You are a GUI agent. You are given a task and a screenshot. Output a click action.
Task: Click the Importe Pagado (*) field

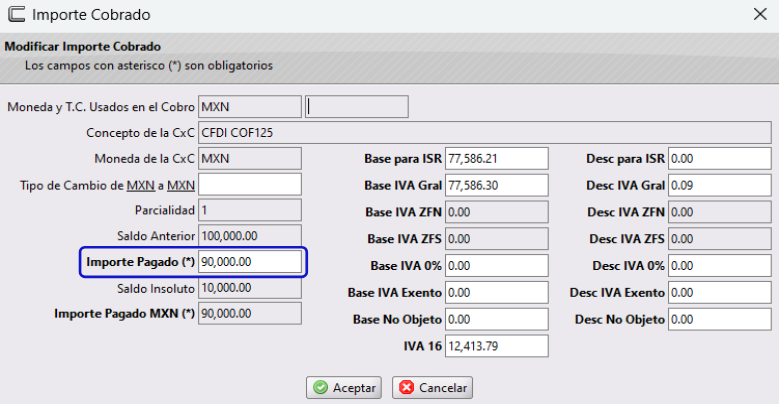tap(250, 262)
